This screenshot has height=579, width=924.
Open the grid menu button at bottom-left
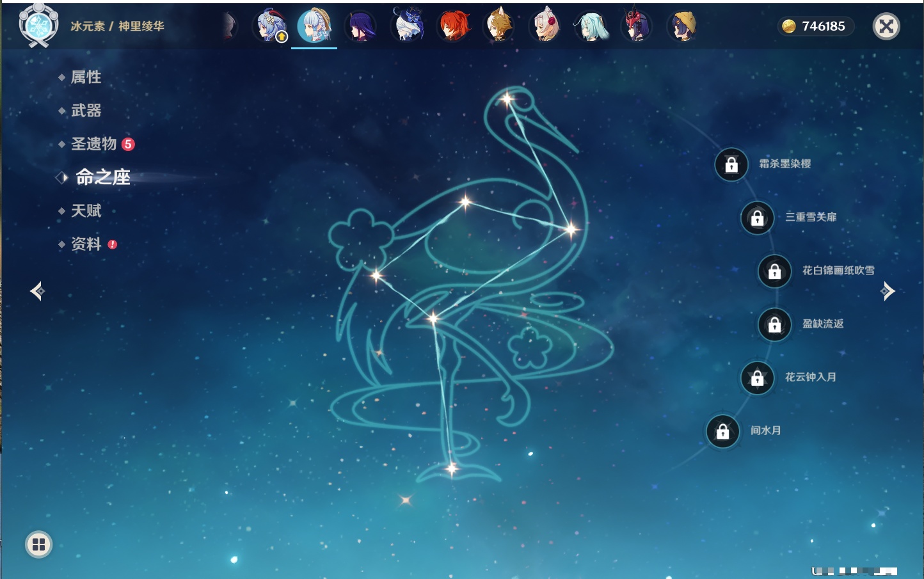tap(38, 544)
